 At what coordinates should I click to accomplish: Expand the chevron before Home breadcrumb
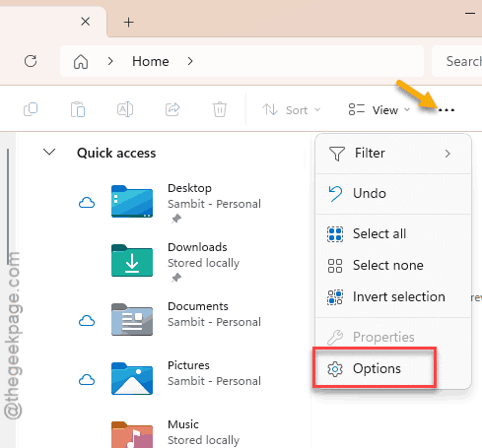click(110, 61)
